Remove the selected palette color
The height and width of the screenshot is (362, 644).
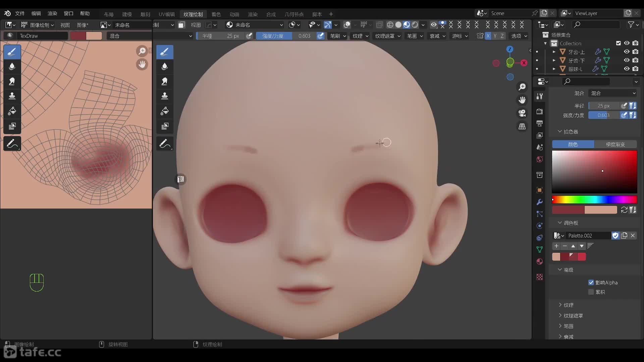tap(565, 246)
